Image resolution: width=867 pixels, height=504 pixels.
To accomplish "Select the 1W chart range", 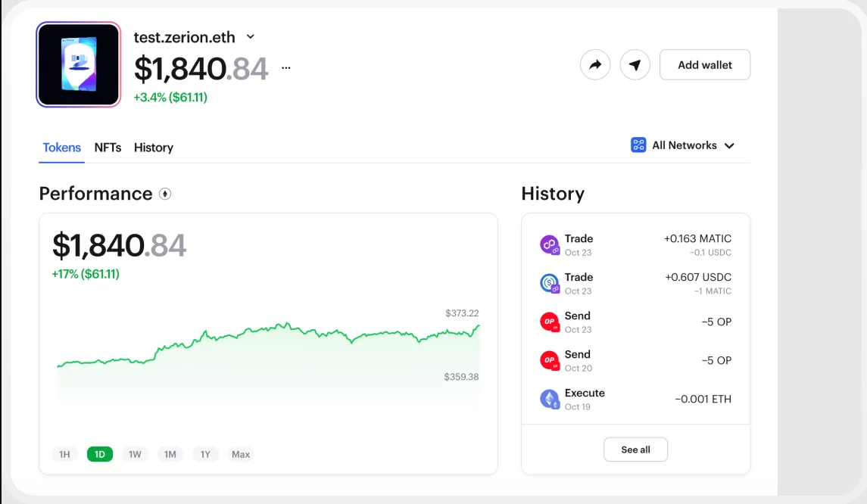I will [135, 454].
